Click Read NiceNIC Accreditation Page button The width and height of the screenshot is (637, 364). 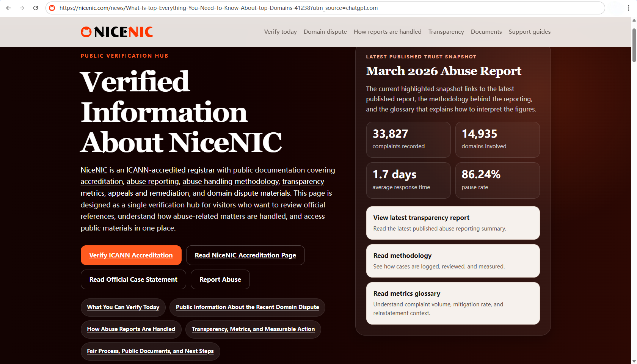coord(245,255)
